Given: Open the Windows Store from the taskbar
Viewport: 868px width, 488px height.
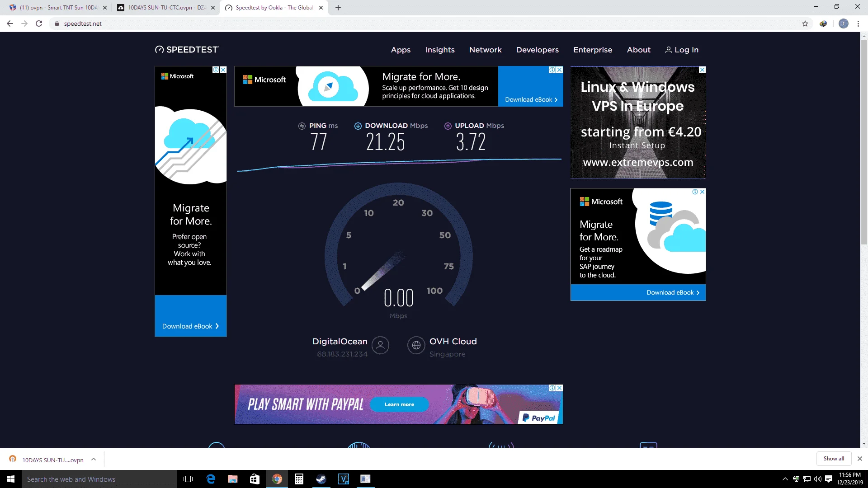Looking at the screenshot, I should tap(255, 479).
